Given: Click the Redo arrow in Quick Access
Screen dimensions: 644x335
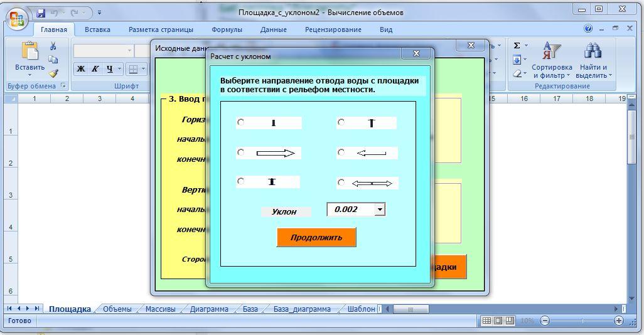Looking at the screenshot, I should (74, 13).
